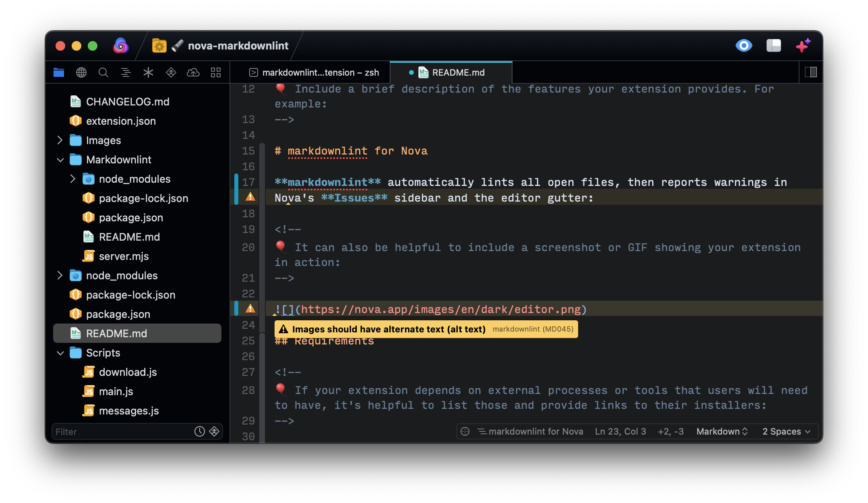Click the Nova AI sparkle icon
The width and height of the screenshot is (868, 503).
click(x=803, y=45)
